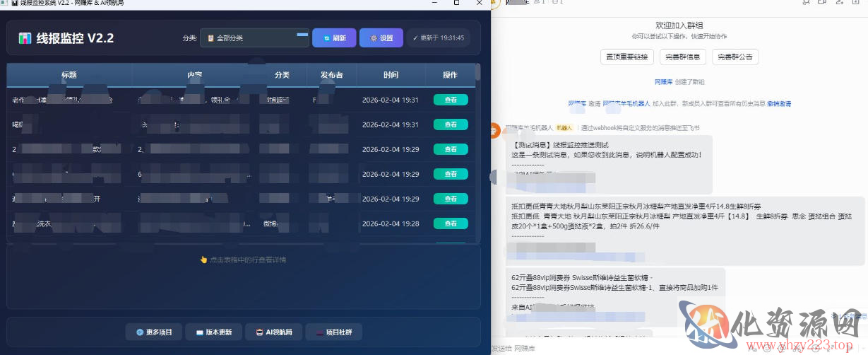Click the rightmost chat header icon
Viewport: 868px width, 355px height.
(855, 2)
